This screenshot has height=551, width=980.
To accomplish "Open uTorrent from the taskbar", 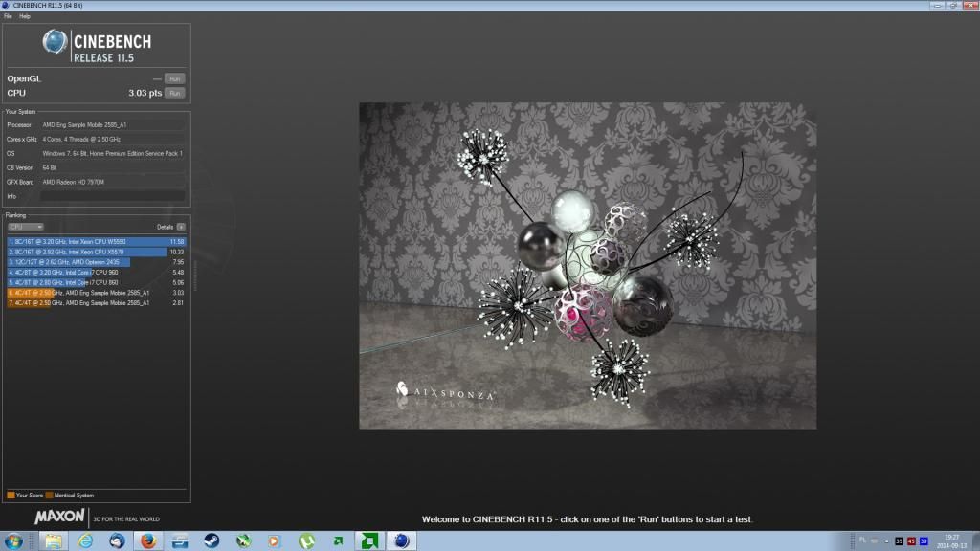I will pos(306,541).
